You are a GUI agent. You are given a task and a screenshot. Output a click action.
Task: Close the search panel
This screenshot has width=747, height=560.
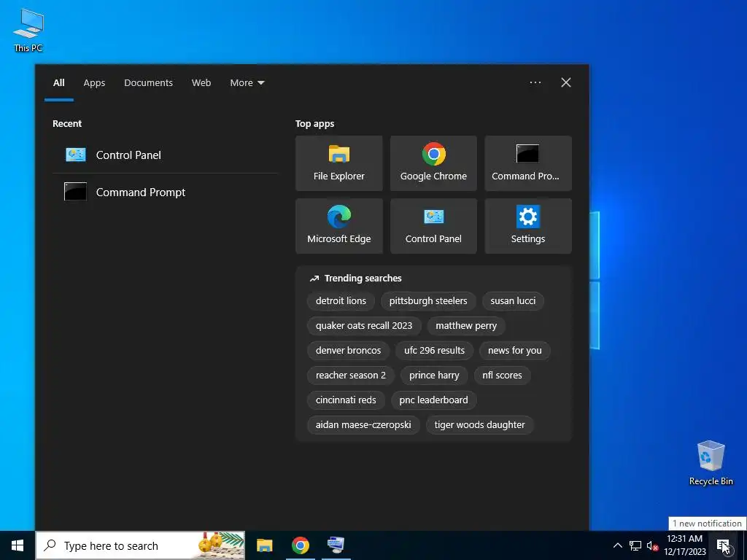(566, 82)
